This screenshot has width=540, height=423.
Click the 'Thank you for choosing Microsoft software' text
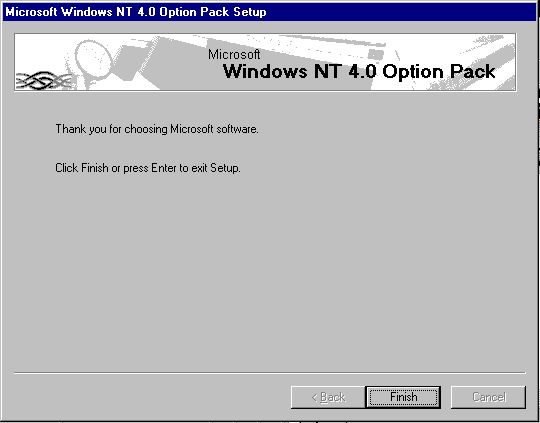pyautogui.click(x=157, y=129)
